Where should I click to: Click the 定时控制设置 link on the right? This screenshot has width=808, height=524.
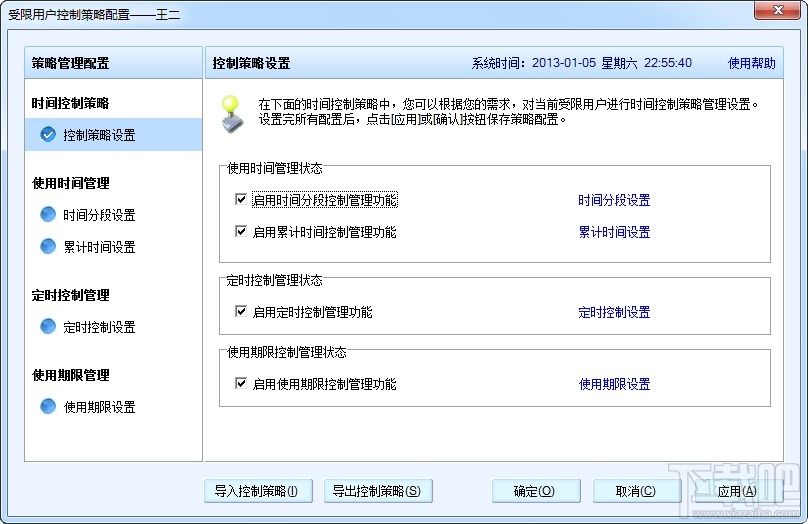click(614, 312)
